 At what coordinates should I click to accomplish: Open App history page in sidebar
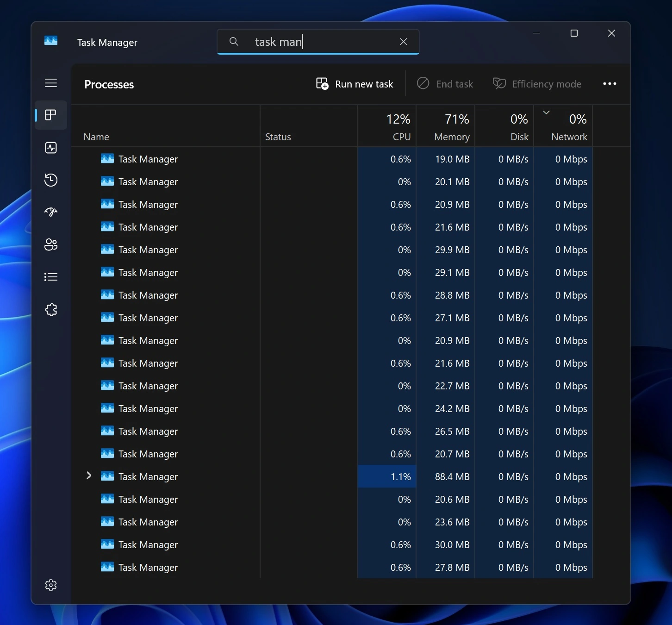(51, 180)
